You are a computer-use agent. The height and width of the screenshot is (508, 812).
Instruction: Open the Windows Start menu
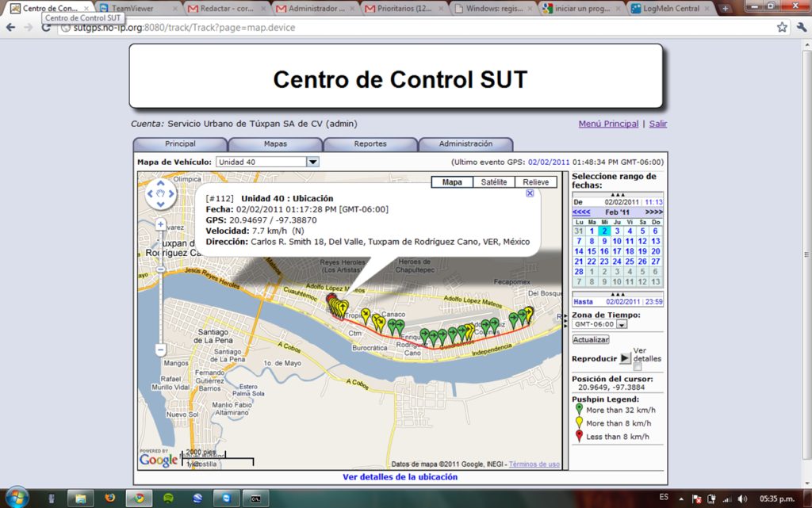[17, 498]
